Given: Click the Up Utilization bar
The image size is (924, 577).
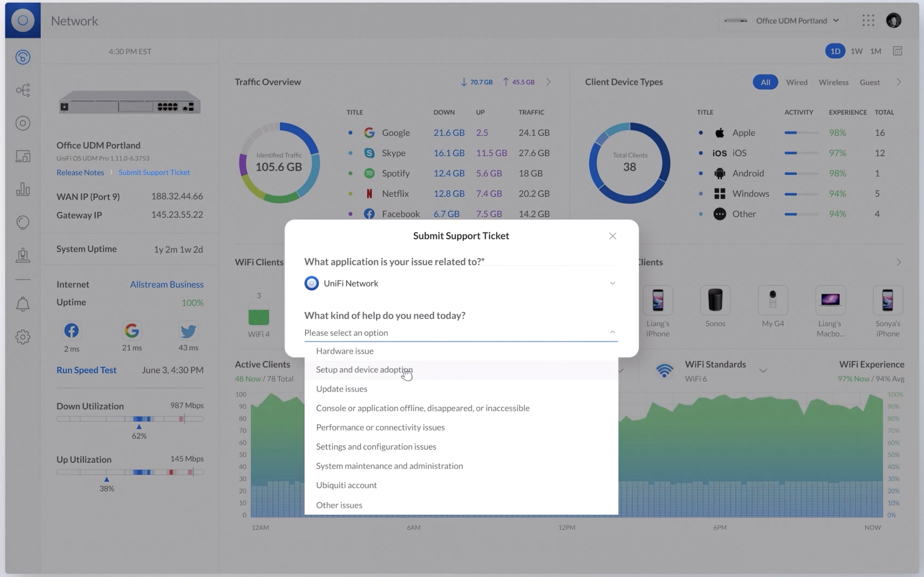Looking at the screenshot, I should (x=130, y=472).
